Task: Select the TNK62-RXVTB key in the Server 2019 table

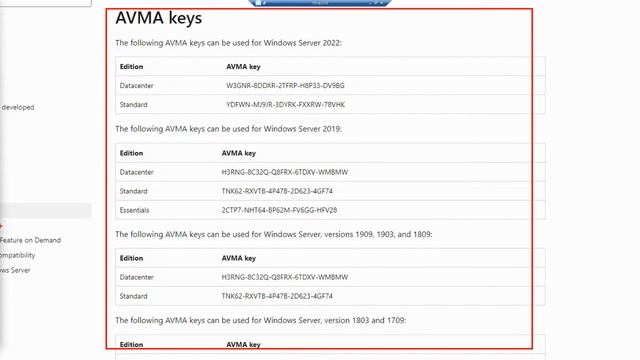Action: (x=277, y=191)
